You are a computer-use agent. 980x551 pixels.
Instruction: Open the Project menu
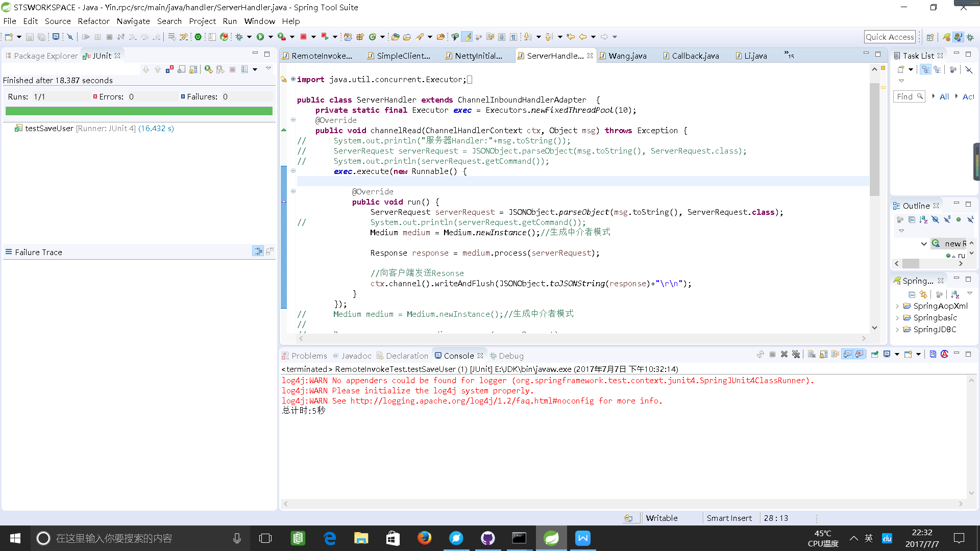202,21
